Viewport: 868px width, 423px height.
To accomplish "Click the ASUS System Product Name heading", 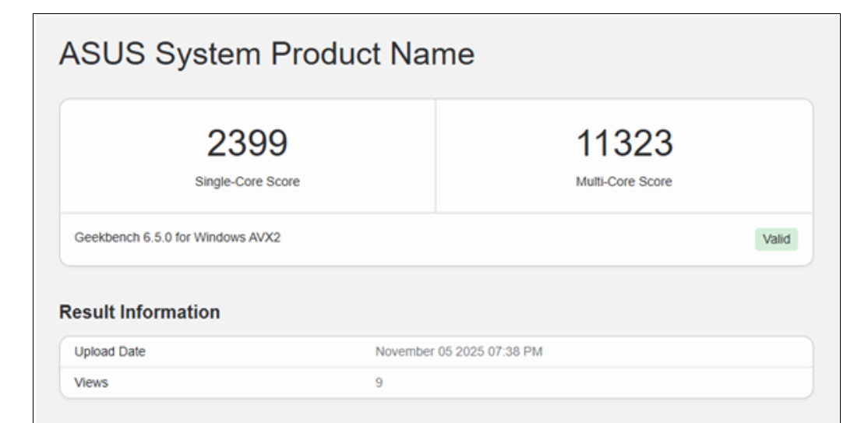I will (x=266, y=54).
